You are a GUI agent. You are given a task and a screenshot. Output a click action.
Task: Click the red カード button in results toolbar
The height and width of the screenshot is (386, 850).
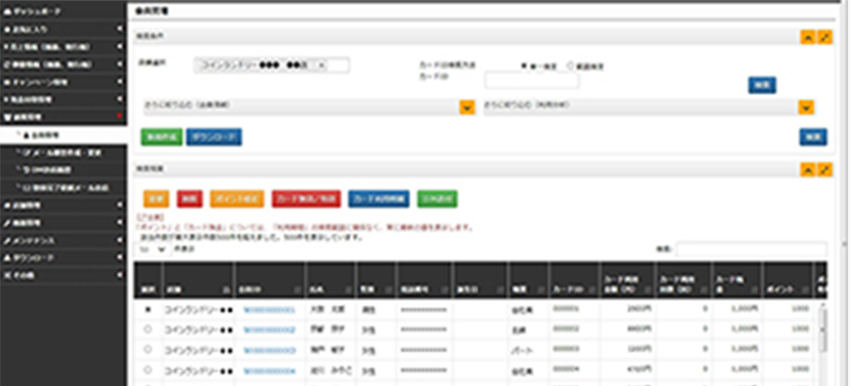click(306, 199)
